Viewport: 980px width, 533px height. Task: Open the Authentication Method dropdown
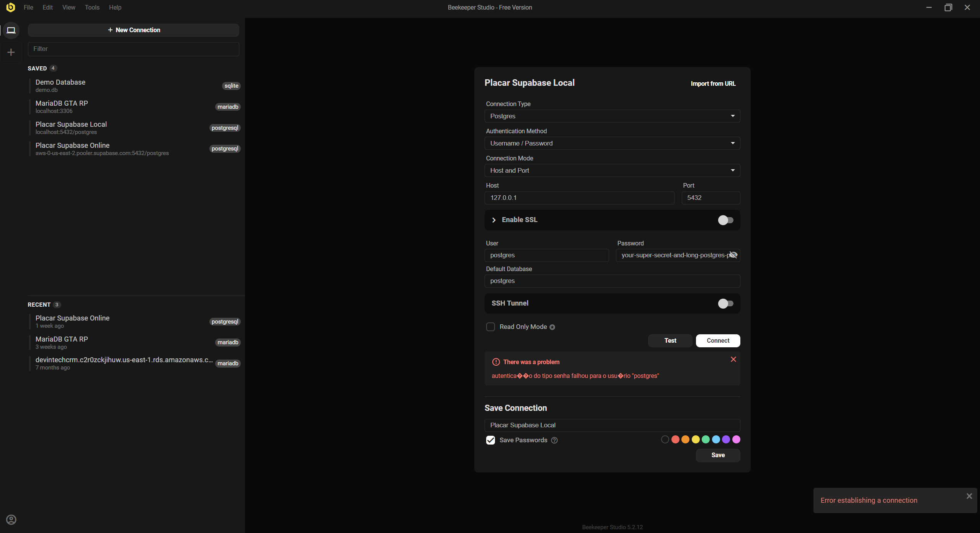click(x=612, y=143)
